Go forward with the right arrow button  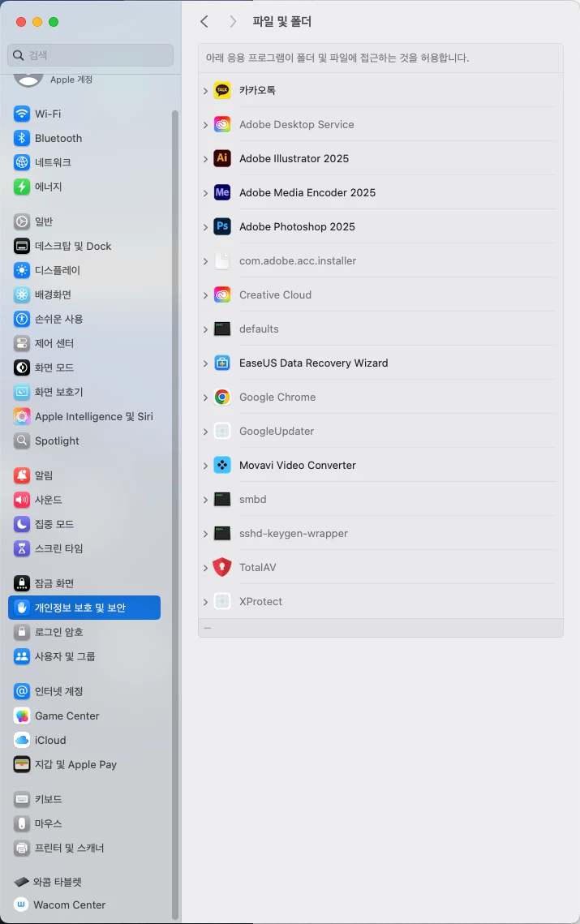click(233, 22)
